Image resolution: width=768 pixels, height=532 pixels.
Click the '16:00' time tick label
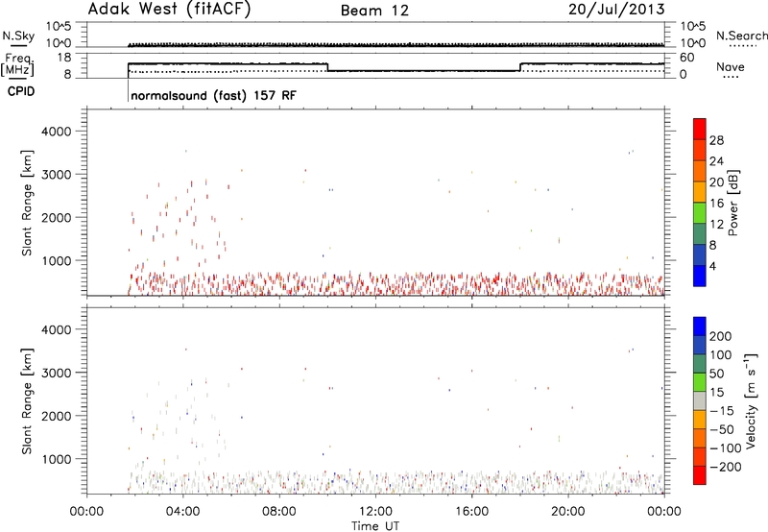tap(471, 511)
